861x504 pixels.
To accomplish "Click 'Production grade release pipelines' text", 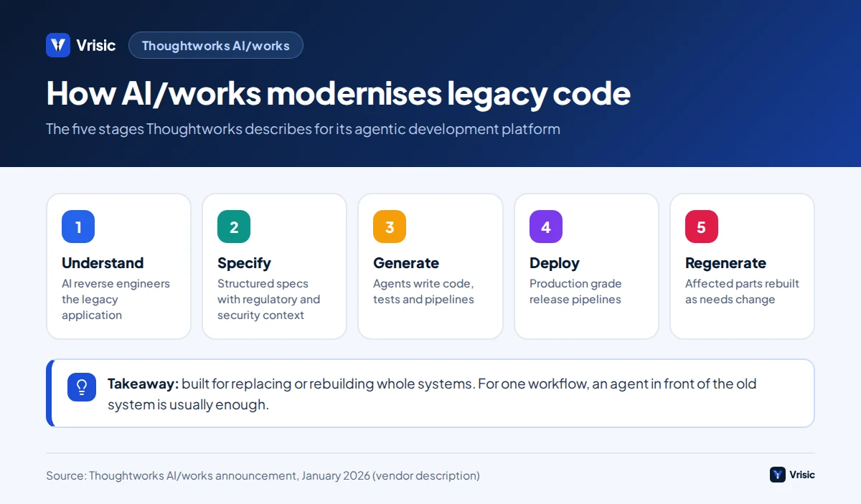I will coord(575,291).
